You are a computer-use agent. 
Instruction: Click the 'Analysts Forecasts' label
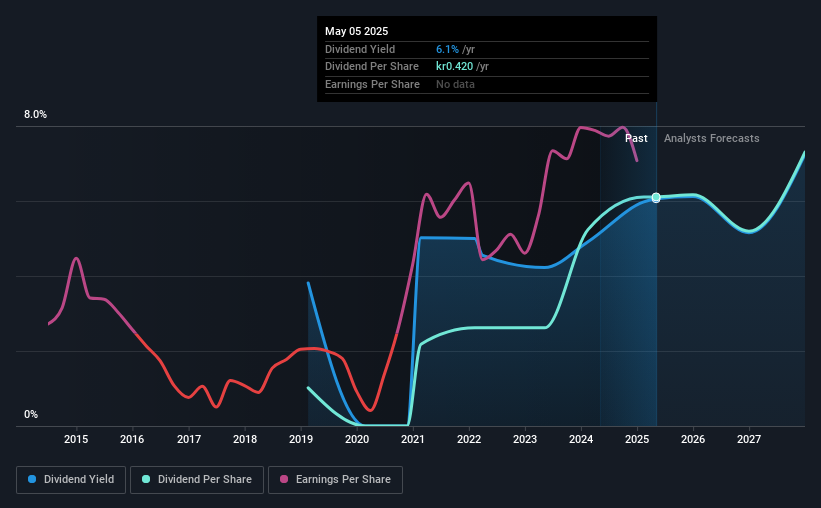(712, 138)
